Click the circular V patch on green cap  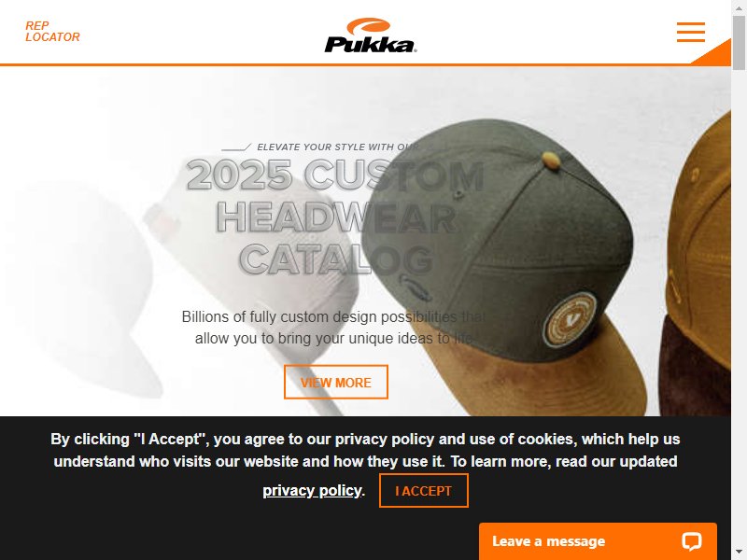(570, 319)
